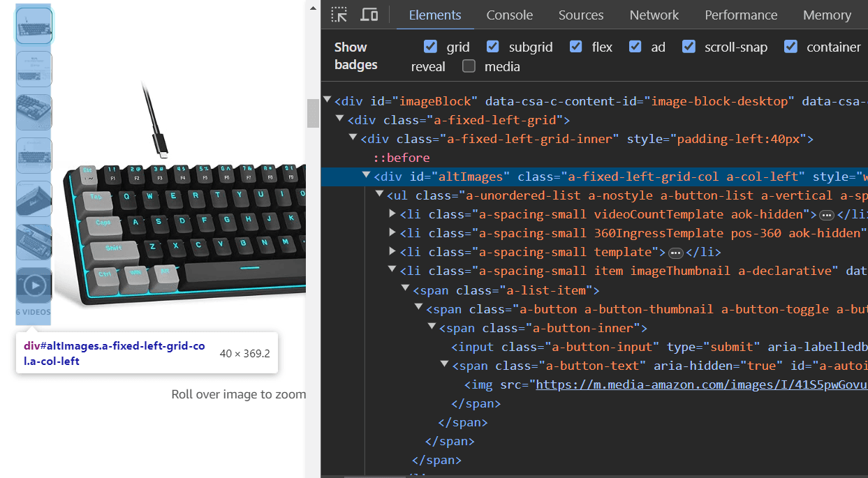The image size is (868, 478).
Task: Collapse the span a-button-inner node
Action: [x=432, y=327]
